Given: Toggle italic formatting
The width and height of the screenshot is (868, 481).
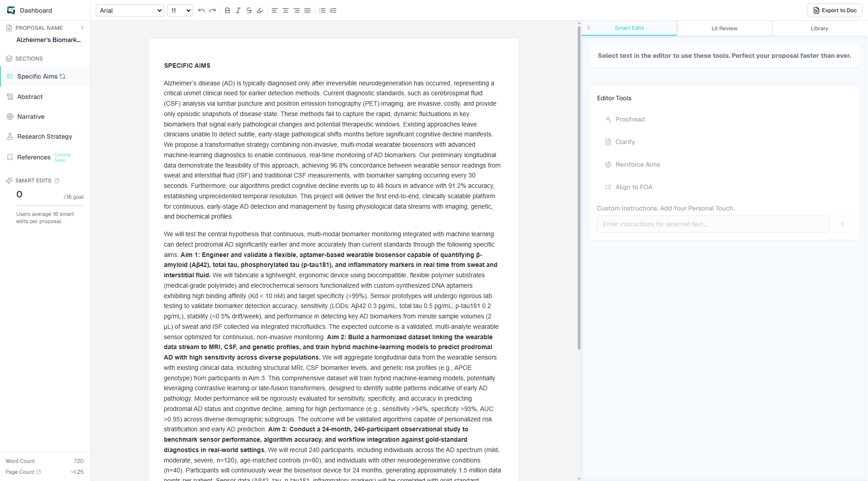Looking at the screenshot, I should click(x=238, y=10).
